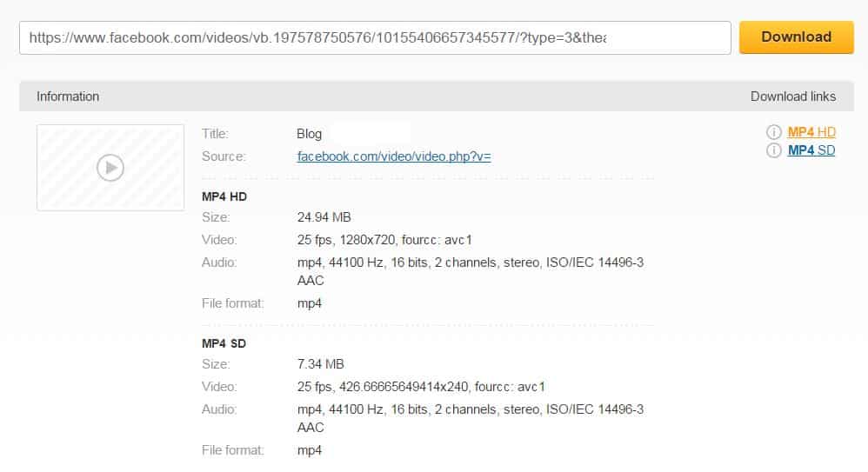Focus the Facebook video URL input field
The image size is (868, 472).
pyautogui.click(x=375, y=37)
